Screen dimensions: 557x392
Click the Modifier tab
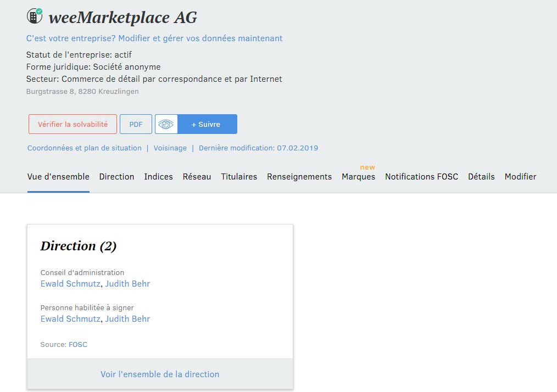[520, 177]
